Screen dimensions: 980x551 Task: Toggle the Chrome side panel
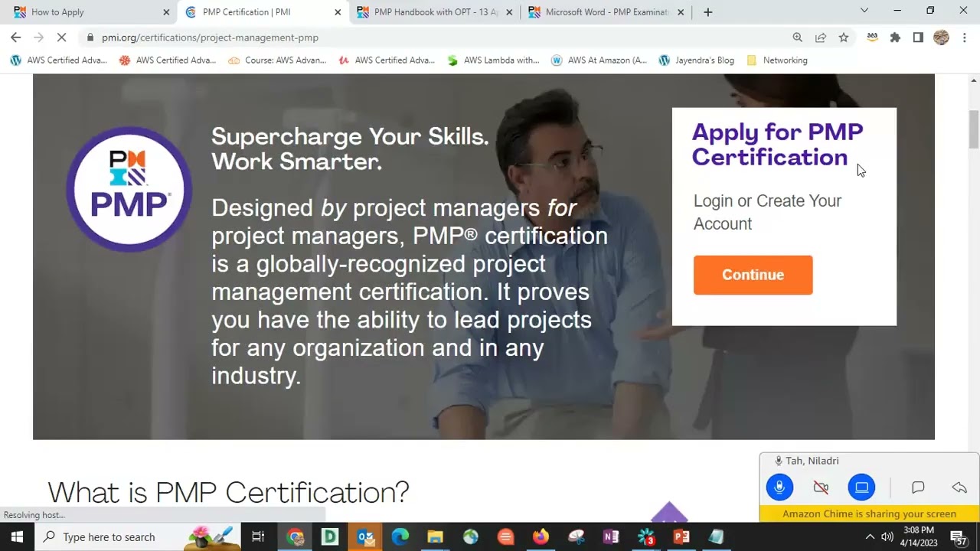918,37
